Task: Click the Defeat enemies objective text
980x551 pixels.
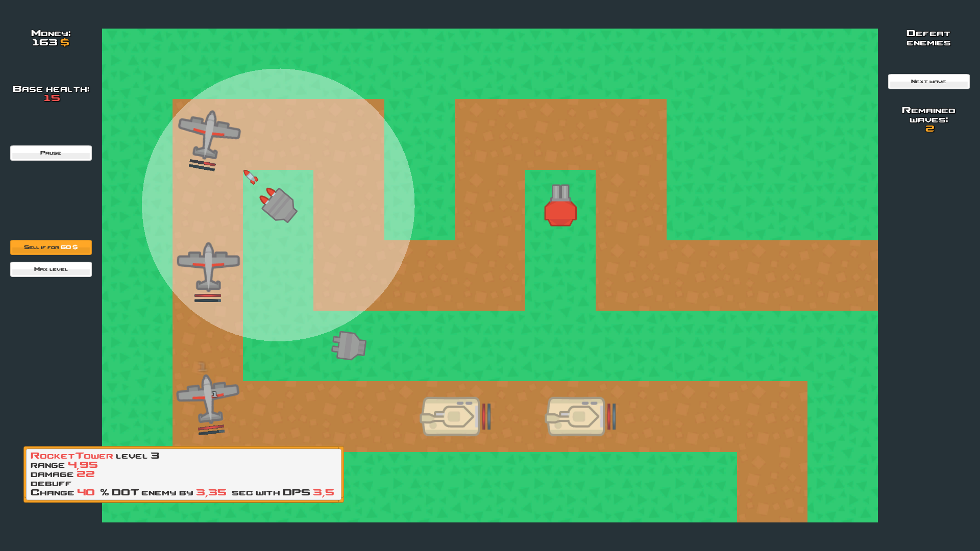Action: tap(928, 38)
